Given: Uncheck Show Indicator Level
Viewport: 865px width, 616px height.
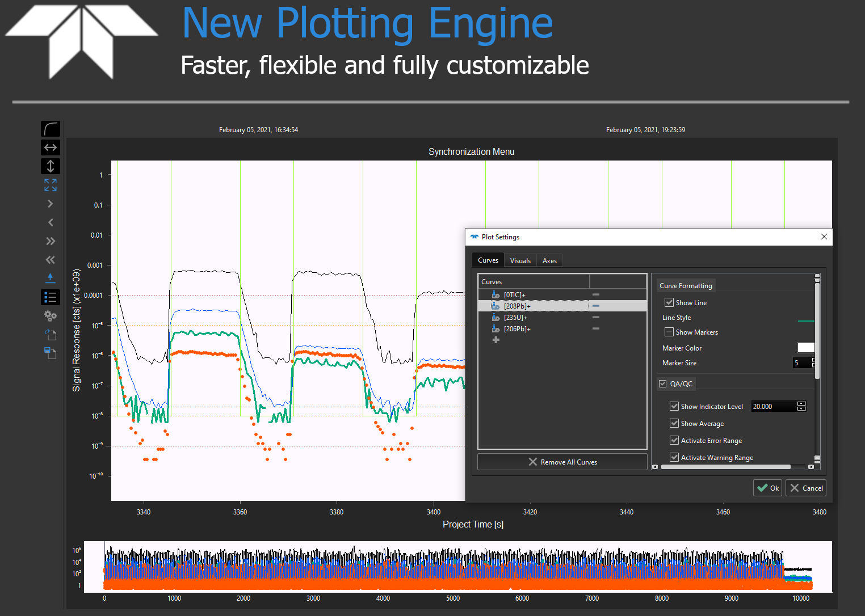Looking at the screenshot, I should (x=674, y=406).
